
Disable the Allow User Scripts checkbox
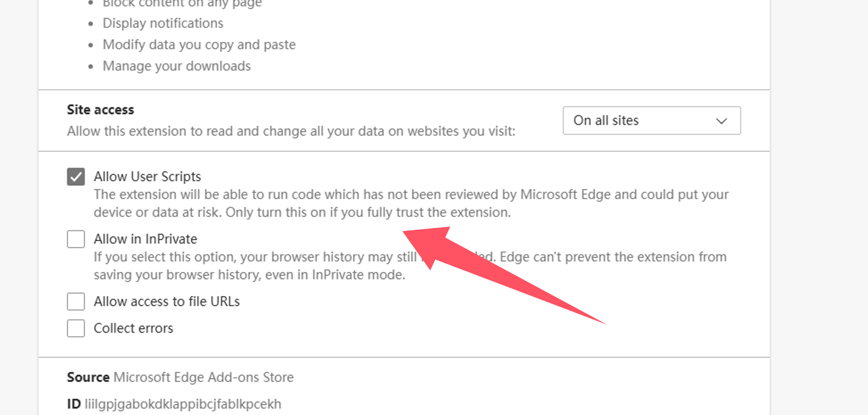tap(76, 176)
